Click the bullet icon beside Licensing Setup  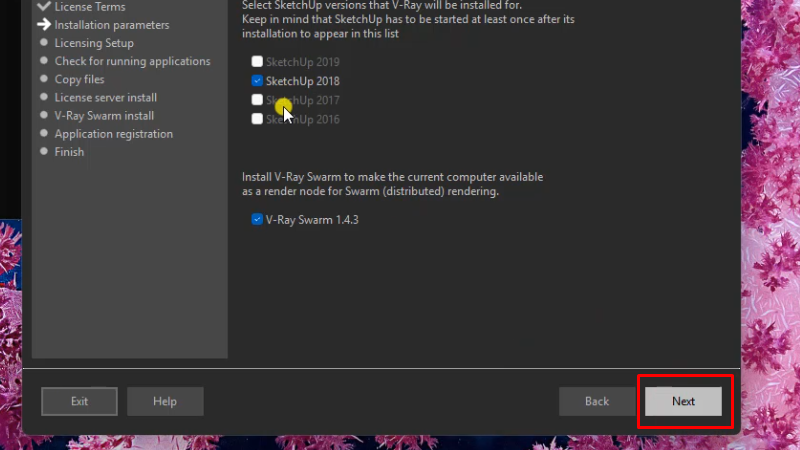[x=44, y=42]
